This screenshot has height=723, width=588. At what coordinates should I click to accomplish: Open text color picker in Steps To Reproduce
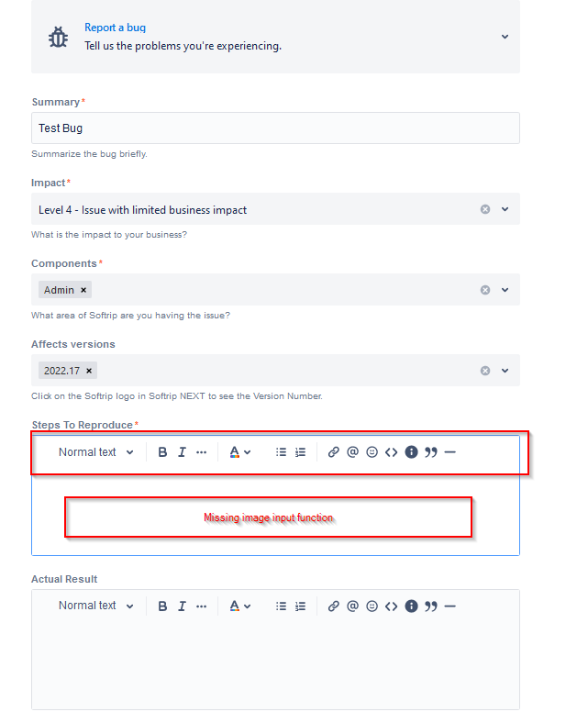[239, 452]
